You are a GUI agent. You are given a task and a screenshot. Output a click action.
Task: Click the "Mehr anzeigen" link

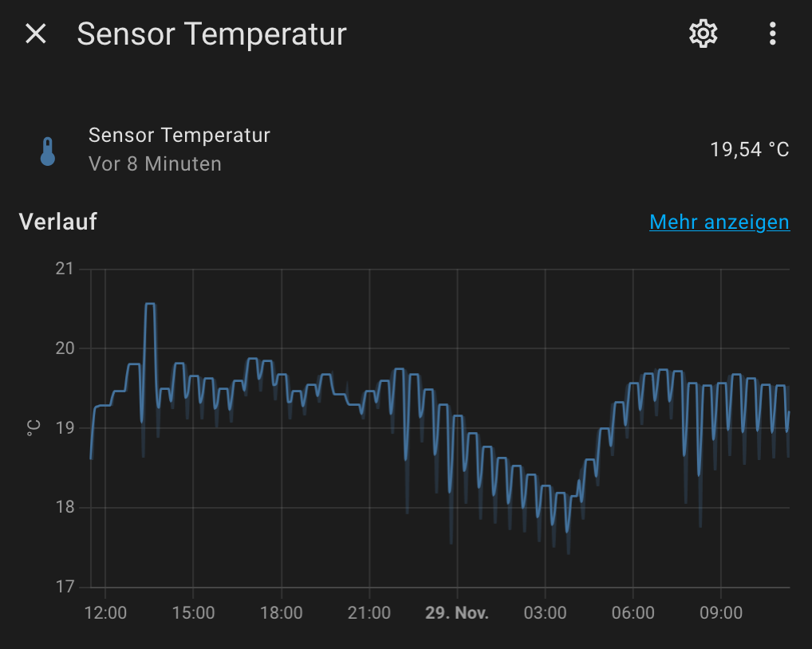pyautogui.click(x=719, y=222)
